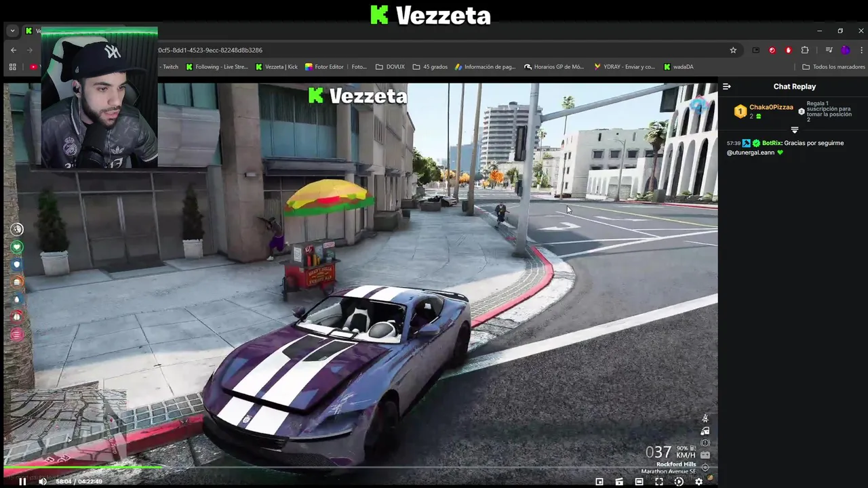Screen dimensions: 868x488
Task: Open the YouTube bookmark icon
Action: click(33, 67)
